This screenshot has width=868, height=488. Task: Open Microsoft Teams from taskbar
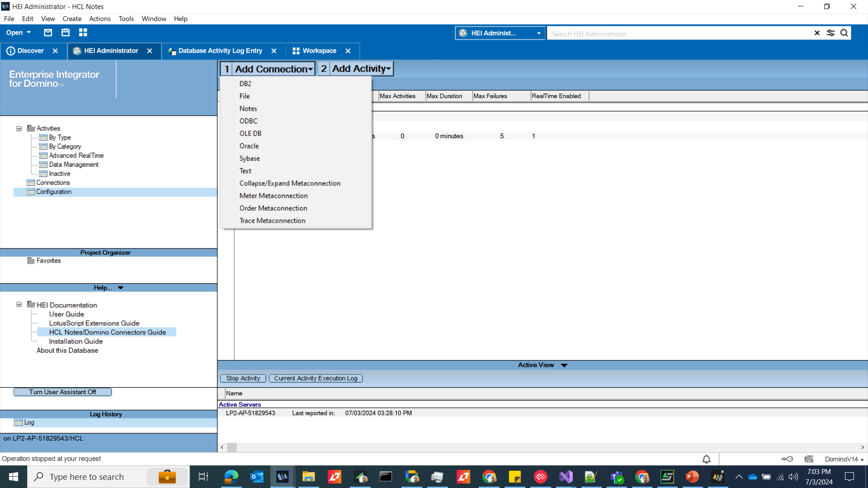(617, 477)
